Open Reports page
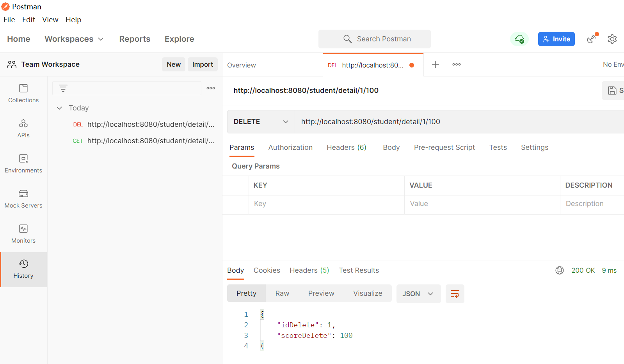624x364 pixels. point(135,39)
